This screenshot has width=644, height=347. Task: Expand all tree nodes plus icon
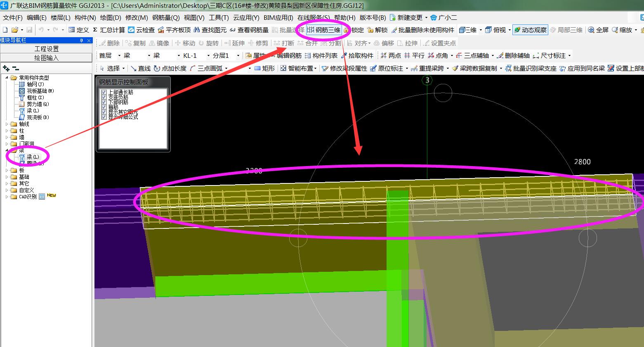coord(6,68)
